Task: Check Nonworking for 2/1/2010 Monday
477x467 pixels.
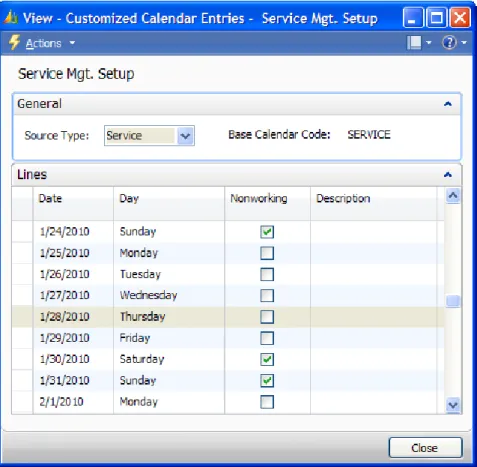Action: 267,402
